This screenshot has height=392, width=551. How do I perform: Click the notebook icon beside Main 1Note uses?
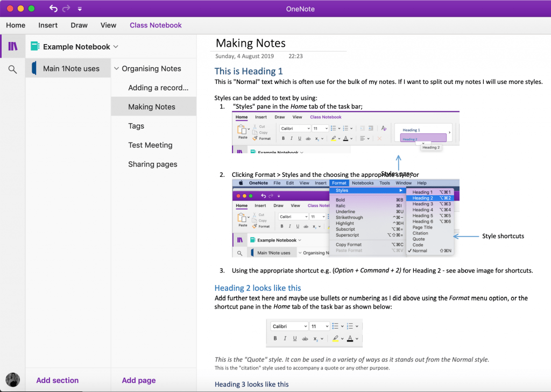34,68
